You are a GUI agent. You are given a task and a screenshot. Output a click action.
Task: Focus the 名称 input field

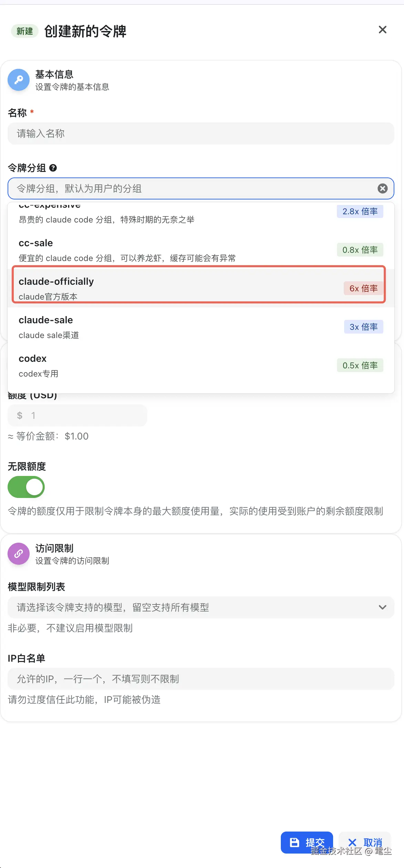201,133
